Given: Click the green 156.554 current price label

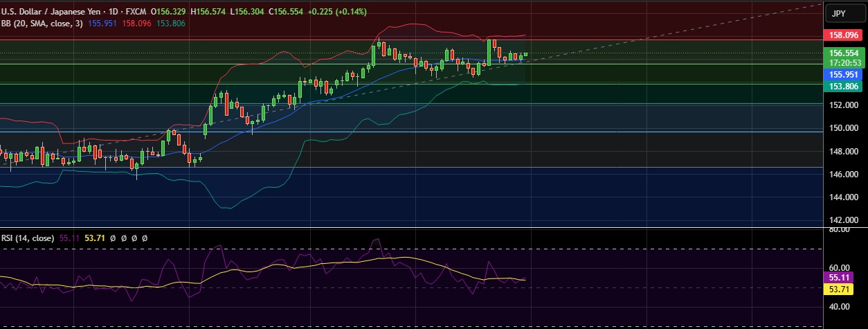Looking at the screenshot, I should pyautogui.click(x=844, y=53).
